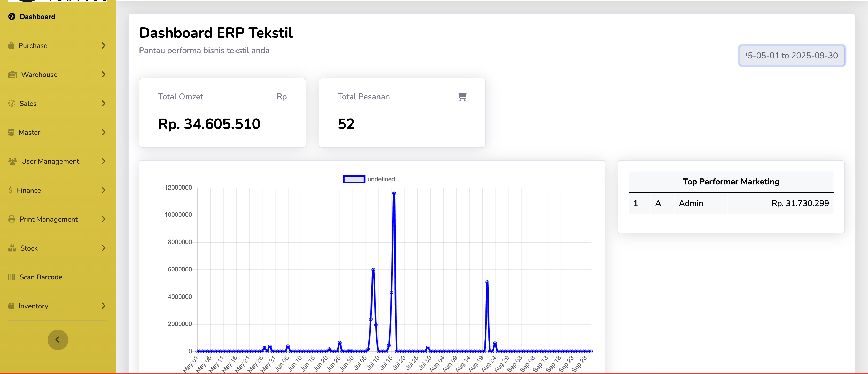The height and width of the screenshot is (374, 868).
Task: Click the shopping cart icon in Total Pesanan
Action: [462, 97]
